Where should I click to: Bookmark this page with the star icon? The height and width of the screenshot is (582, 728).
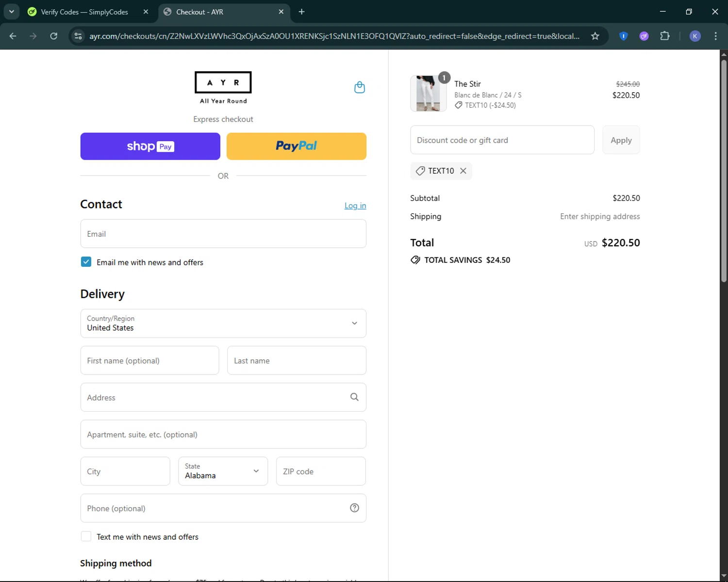[x=595, y=36]
